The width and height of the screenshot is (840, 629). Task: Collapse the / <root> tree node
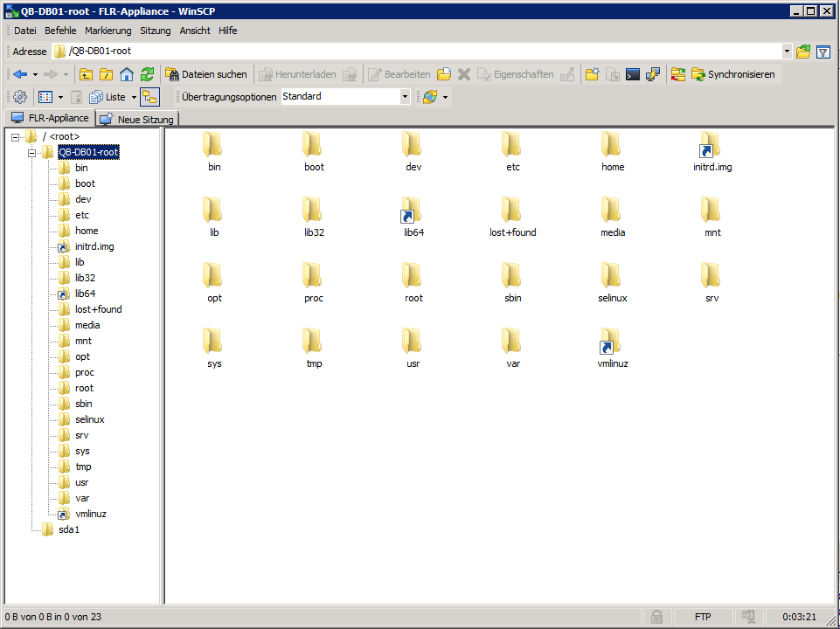click(16, 137)
